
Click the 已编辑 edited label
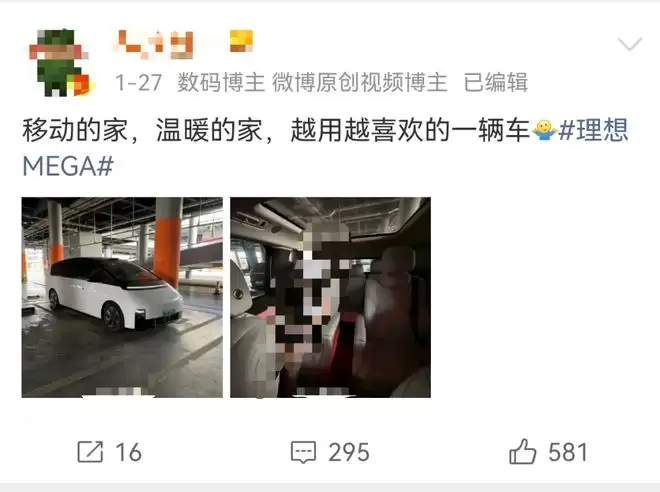pos(496,82)
